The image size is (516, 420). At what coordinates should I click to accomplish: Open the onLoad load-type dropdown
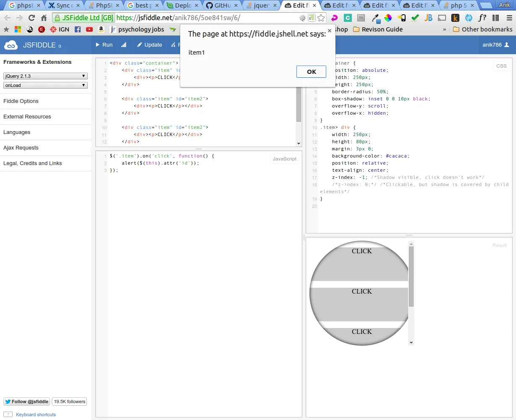[45, 85]
